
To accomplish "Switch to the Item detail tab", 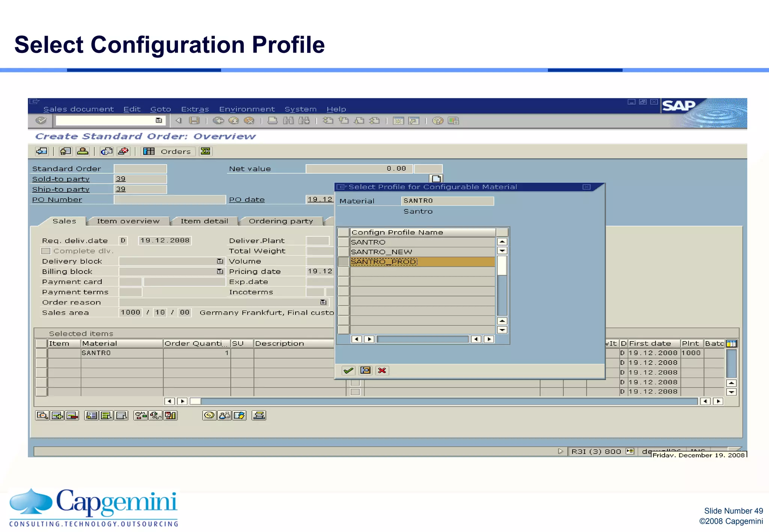I will pos(204,221).
